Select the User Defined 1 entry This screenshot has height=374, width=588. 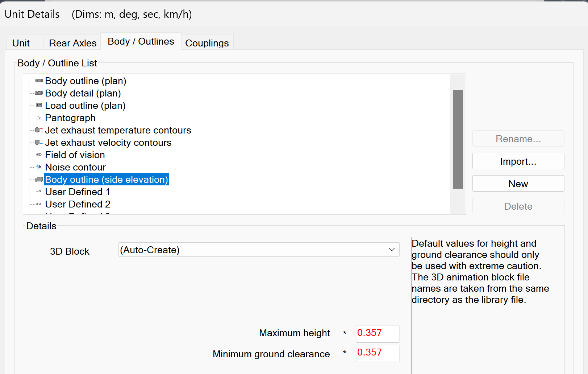pos(77,192)
